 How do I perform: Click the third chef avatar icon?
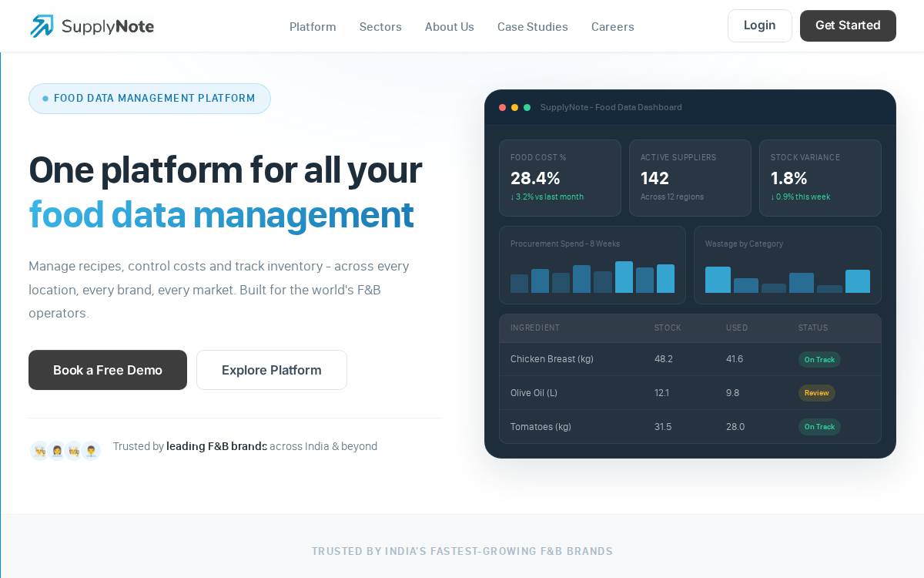pos(74,451)
